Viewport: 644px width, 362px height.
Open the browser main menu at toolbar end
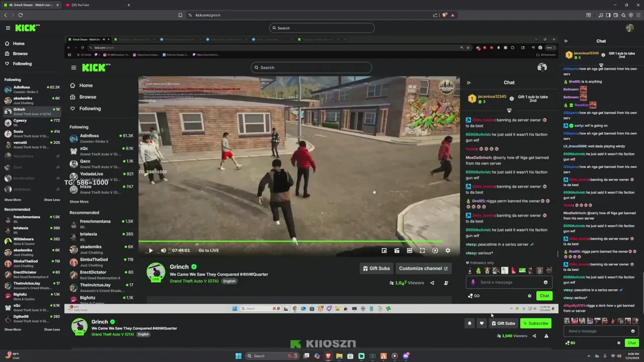click(638, 15)
